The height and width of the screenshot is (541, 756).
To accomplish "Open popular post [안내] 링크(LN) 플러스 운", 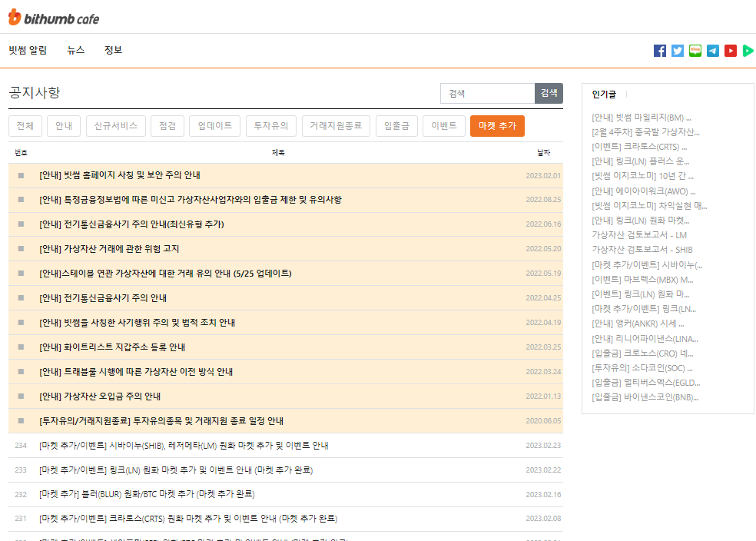I will click(640, 161).
